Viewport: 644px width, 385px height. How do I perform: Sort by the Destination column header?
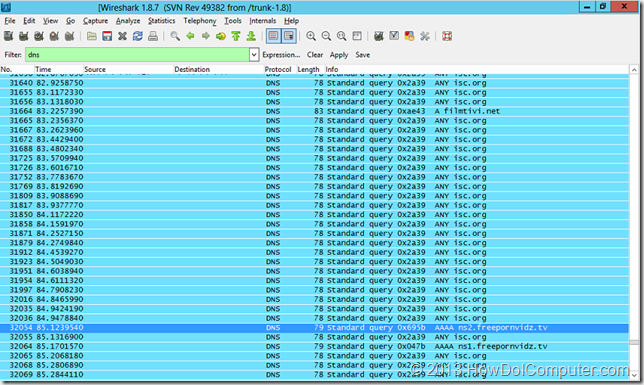(x=218, y=69)
